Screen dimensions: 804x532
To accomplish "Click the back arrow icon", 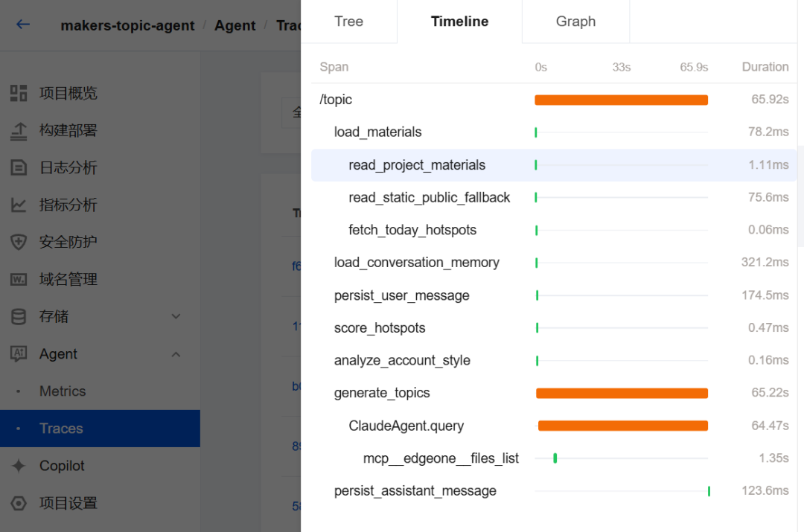I will 23,24.
